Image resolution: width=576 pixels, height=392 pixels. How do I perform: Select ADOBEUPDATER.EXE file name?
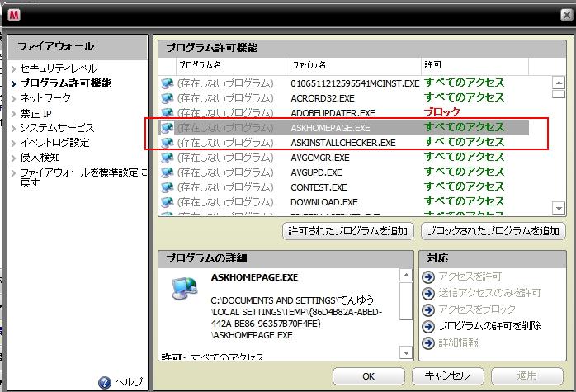point(333,113)
